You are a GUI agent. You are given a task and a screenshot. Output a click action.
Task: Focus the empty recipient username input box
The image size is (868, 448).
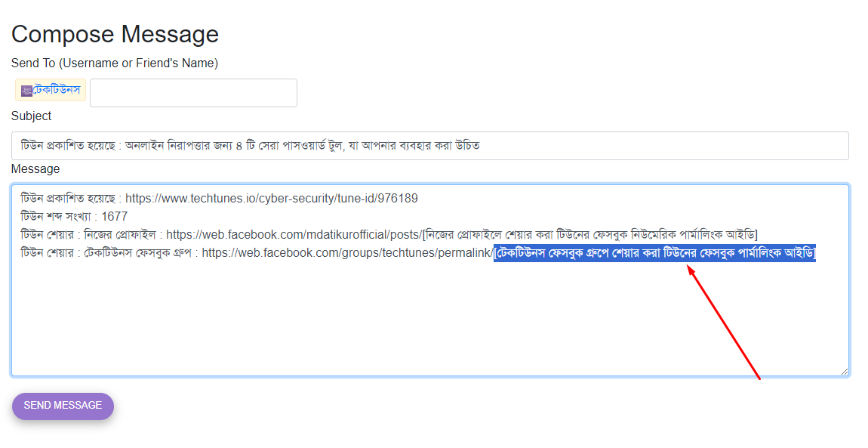click(x=193, y=93)
